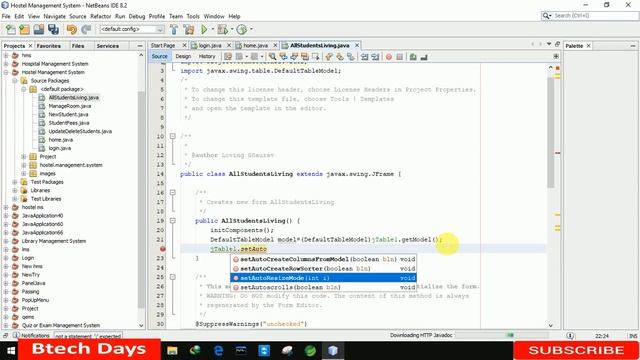This screenshot has width=640, height=360.
Task: Click the Stop Macro Recording square icon
Action: (400, 57)
